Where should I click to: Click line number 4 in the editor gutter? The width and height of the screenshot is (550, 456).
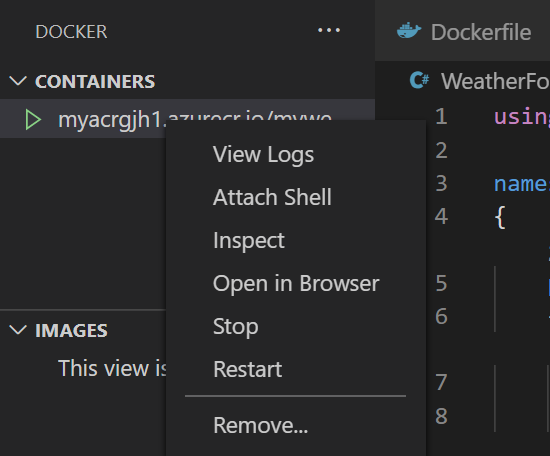coord(441,216)
